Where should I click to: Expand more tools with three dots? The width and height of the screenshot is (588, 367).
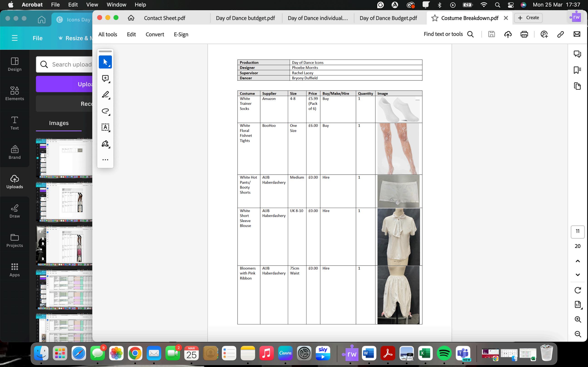[x=105, y=160]
